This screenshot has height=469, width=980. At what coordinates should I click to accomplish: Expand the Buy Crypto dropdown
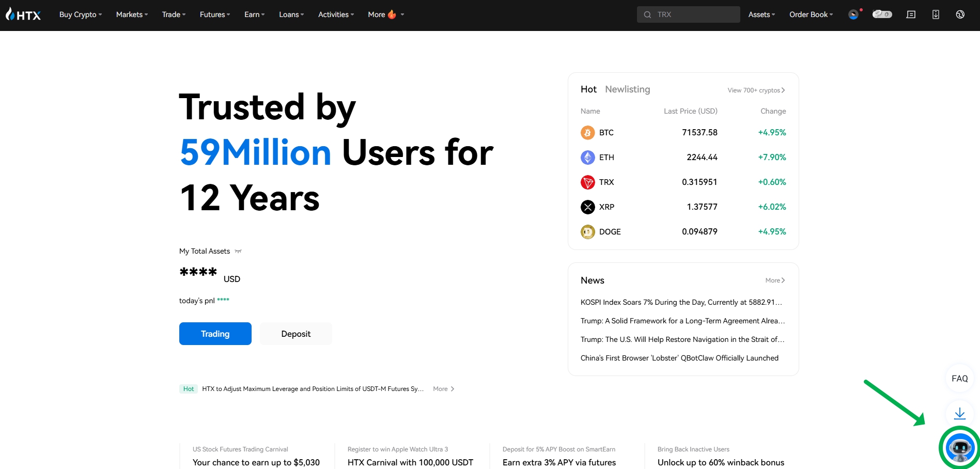tap(81, 14)
